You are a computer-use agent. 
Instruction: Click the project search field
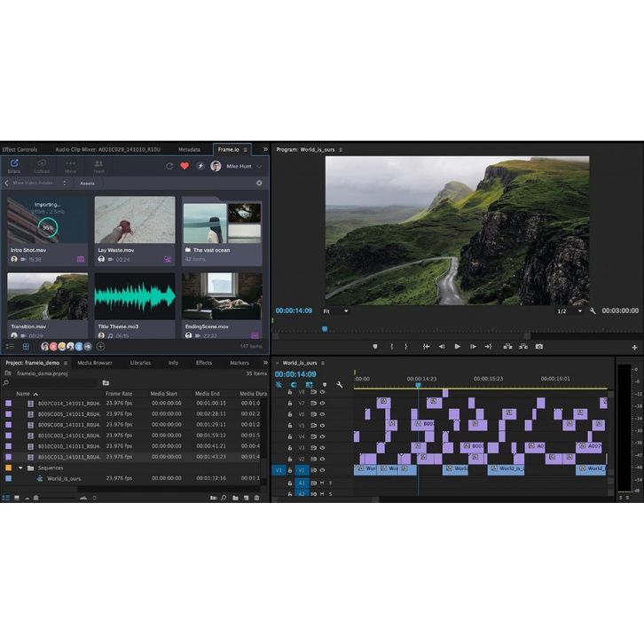click(53, 383)
